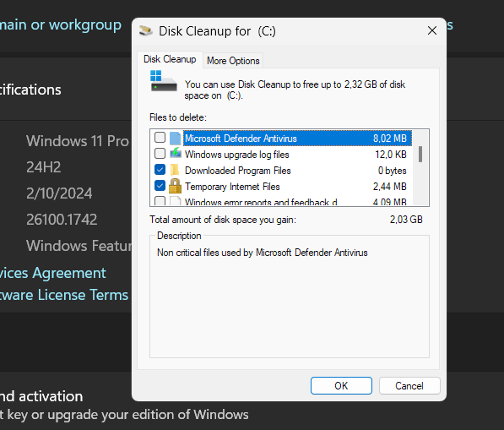
Task: Click the Cancel button
Action: tap(409, 385)
